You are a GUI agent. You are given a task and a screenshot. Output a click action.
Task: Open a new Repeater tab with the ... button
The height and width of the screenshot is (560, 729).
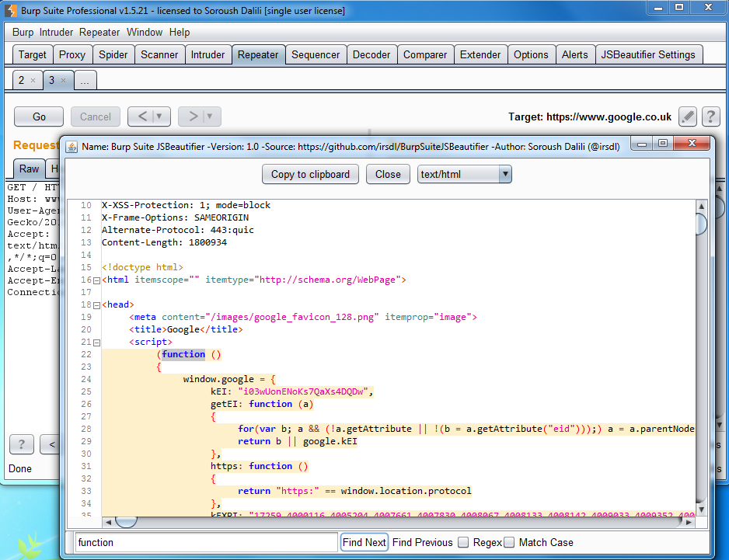pos(85,80)
